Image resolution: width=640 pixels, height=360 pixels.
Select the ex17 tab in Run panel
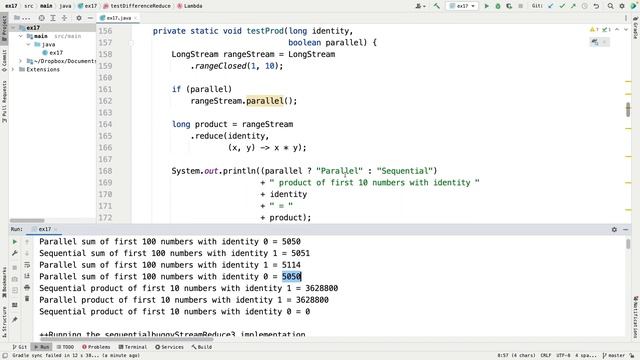click(44, 229)
